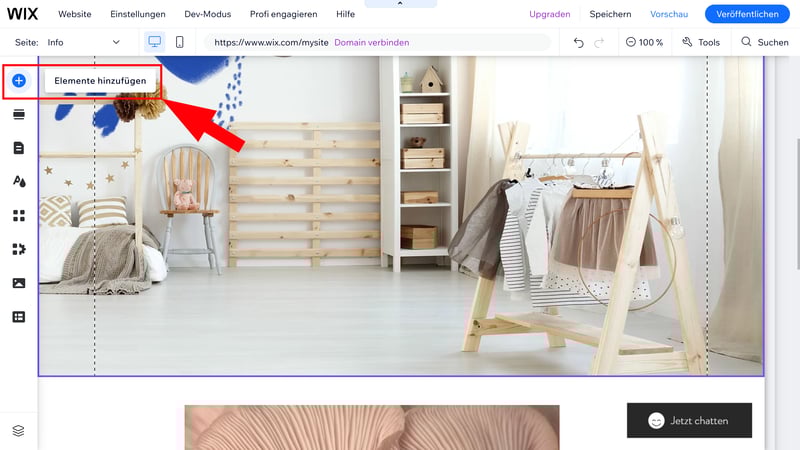Open the Einstellungen menu
This screenshot has height=450, width=800.
coord(138,14)
